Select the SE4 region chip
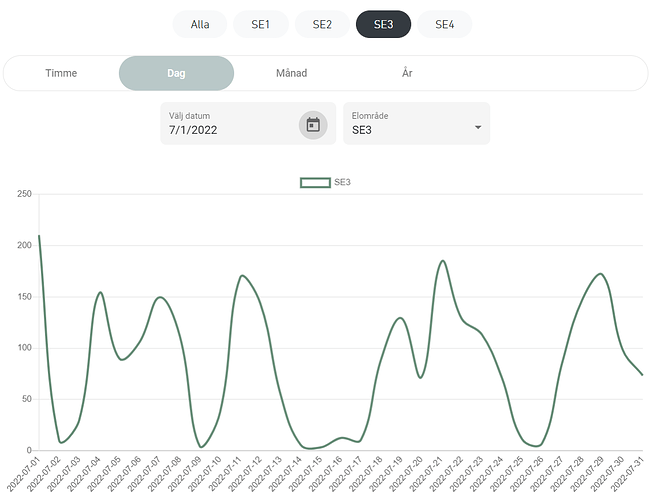This screenshot has height=500, width=656. (444, 24)
